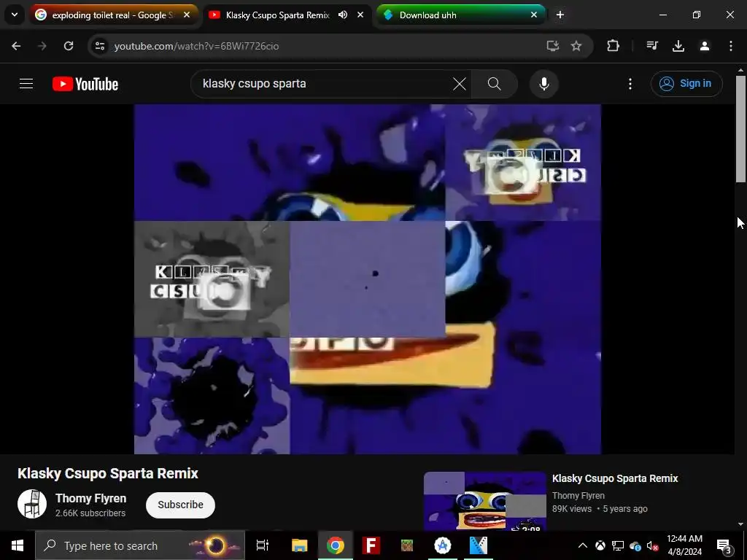Image resolution: width=747 pixels, height=560 pixels.
Task: Open the blue clapperboard video editor on the taskbar
Action: click(x=479, y=545)
